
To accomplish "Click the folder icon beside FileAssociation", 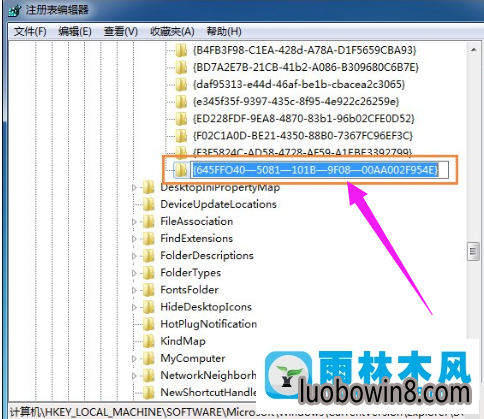I will 148,221.
